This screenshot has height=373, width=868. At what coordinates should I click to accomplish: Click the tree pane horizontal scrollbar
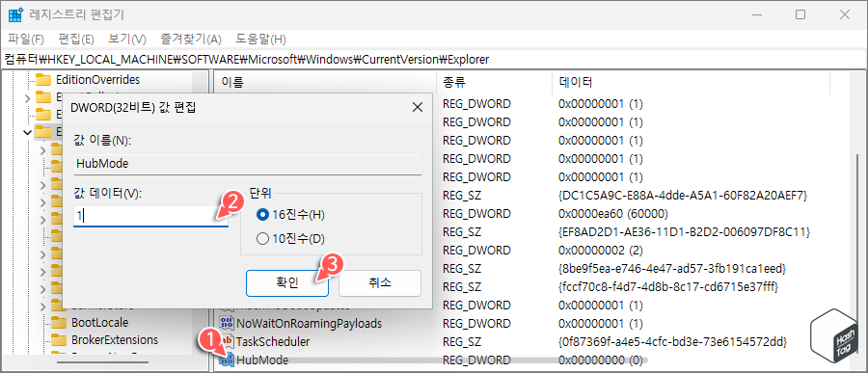point(103,361)
